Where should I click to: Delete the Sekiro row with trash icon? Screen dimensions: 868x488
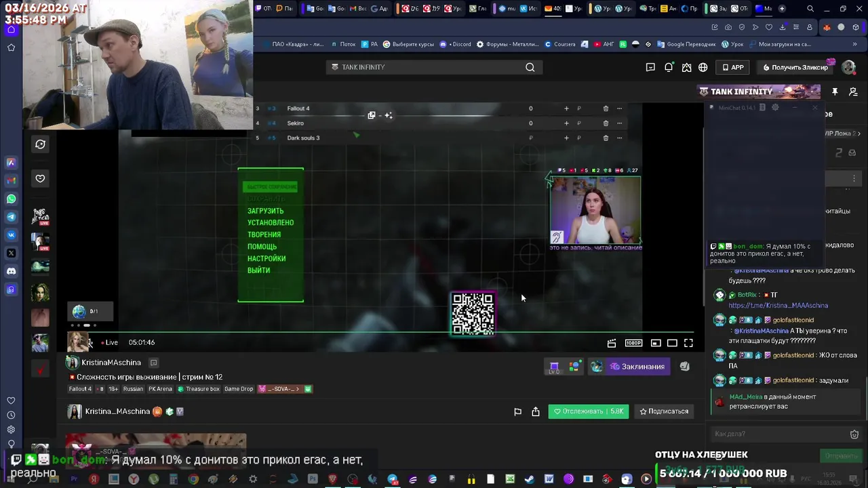606,123
